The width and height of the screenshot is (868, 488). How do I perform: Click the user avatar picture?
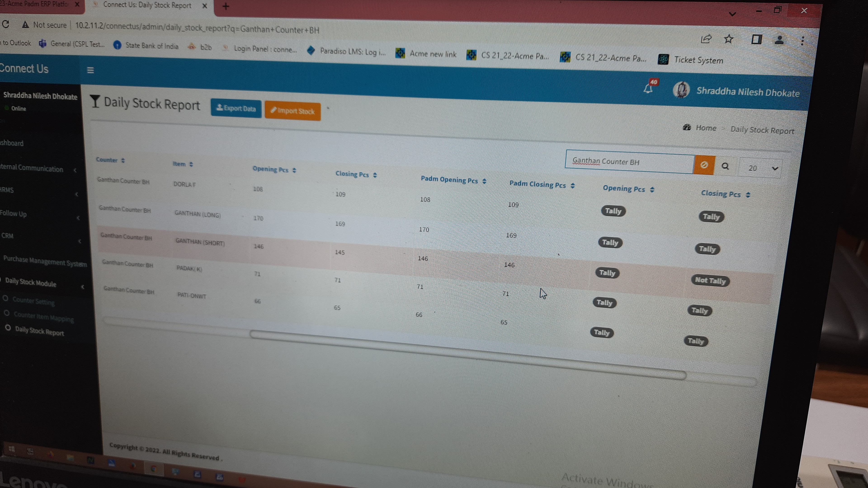point(681,90)
